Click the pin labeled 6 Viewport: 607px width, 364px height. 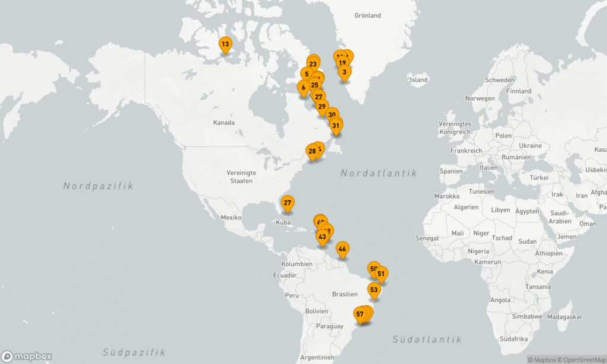[303, 88]
